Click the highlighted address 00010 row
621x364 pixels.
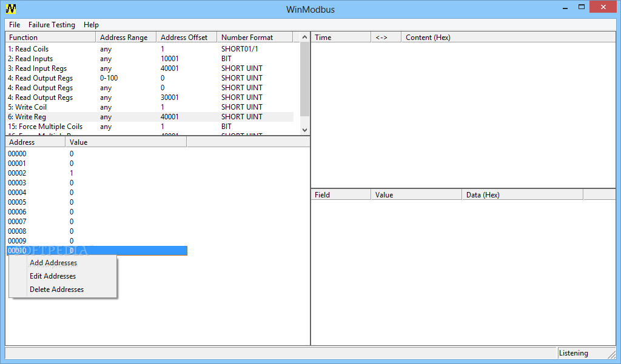[97, 251]
